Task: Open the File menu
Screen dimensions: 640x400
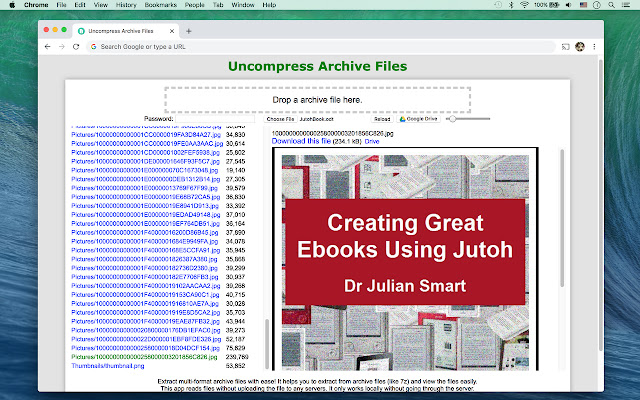Action: (61, 5)
